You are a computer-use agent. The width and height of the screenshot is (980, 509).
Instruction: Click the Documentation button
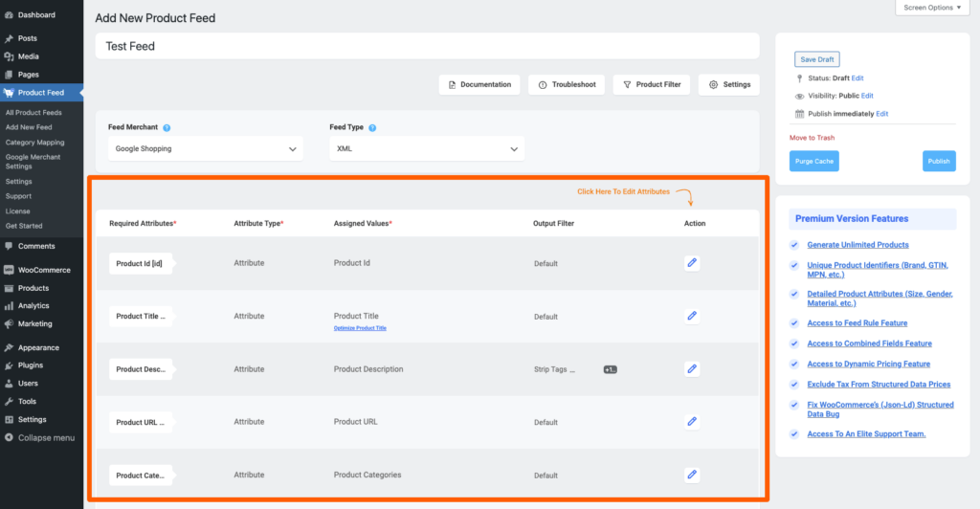tap(479, 84)
